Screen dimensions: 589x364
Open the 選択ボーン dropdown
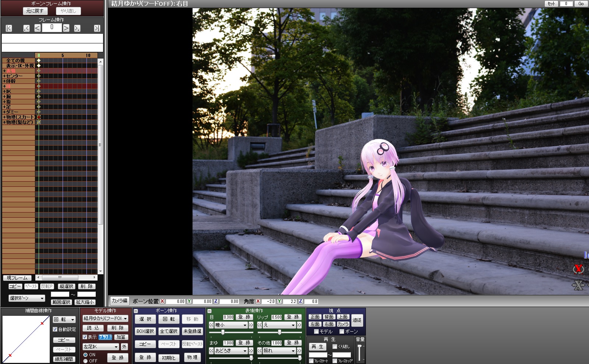coord(27,298)
